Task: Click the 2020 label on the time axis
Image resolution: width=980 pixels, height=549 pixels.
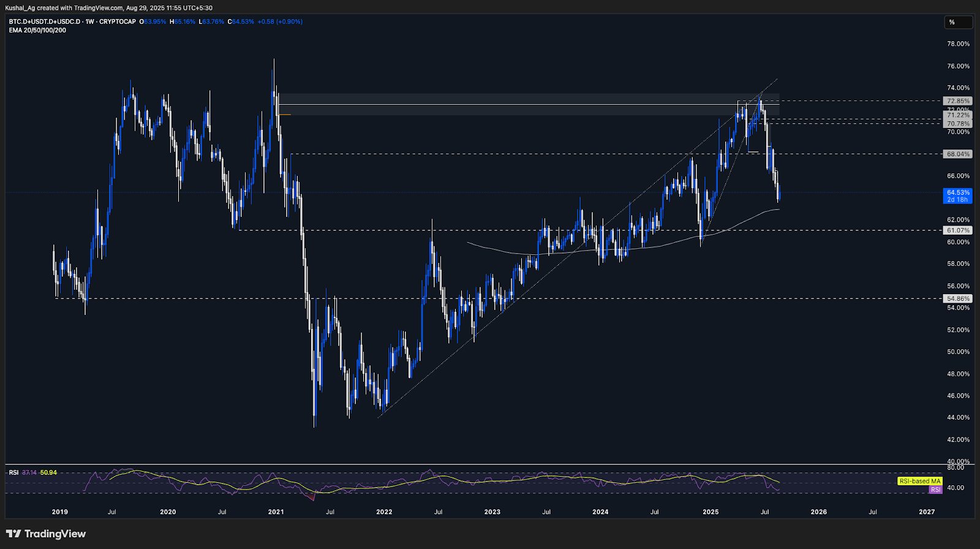Action: [168, 512]
